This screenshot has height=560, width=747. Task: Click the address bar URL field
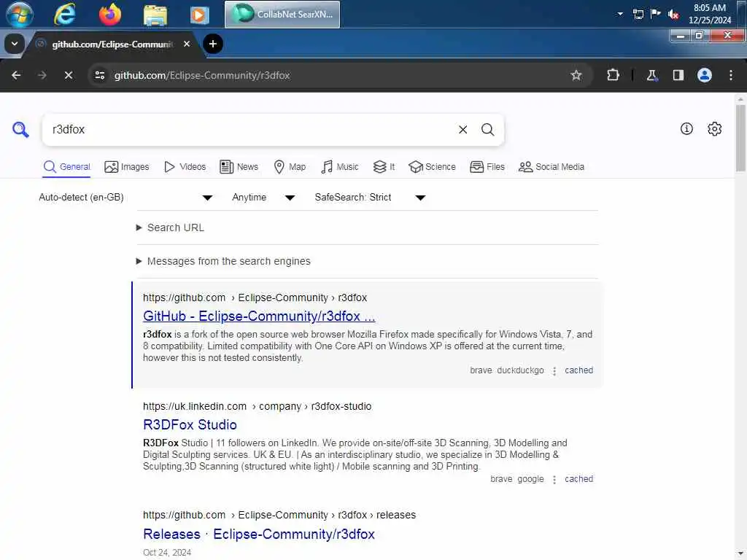coord(338,75)
